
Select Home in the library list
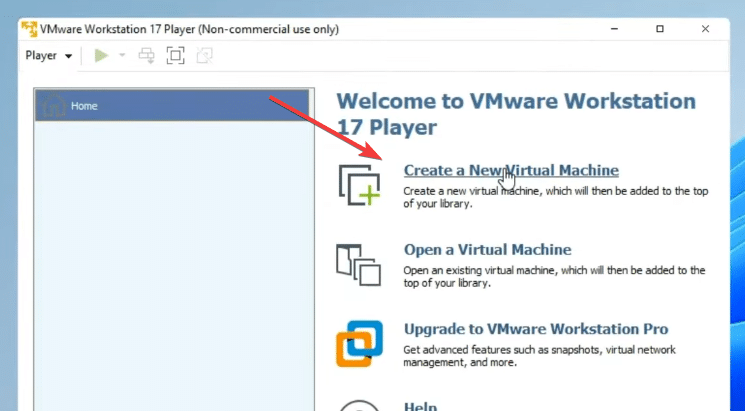(x=172, y=105)
